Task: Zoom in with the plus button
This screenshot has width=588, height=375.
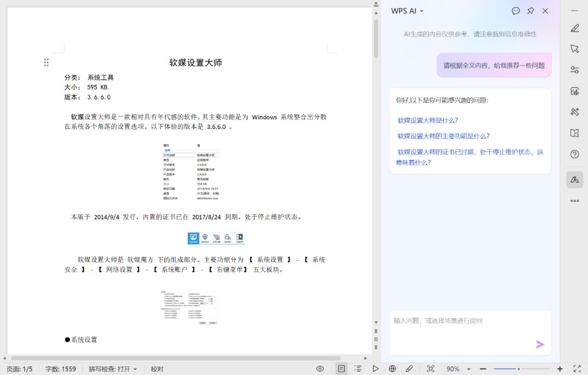Action: coord(560,369)
